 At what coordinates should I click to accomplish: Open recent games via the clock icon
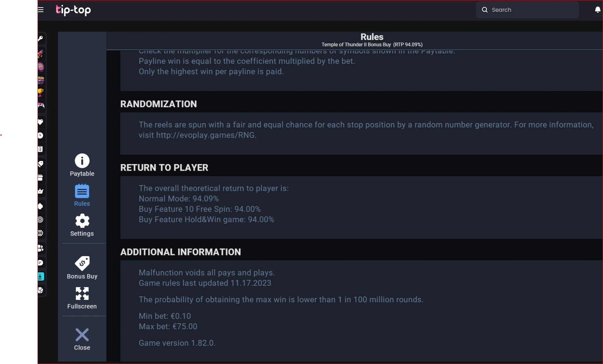click(41, 135)
